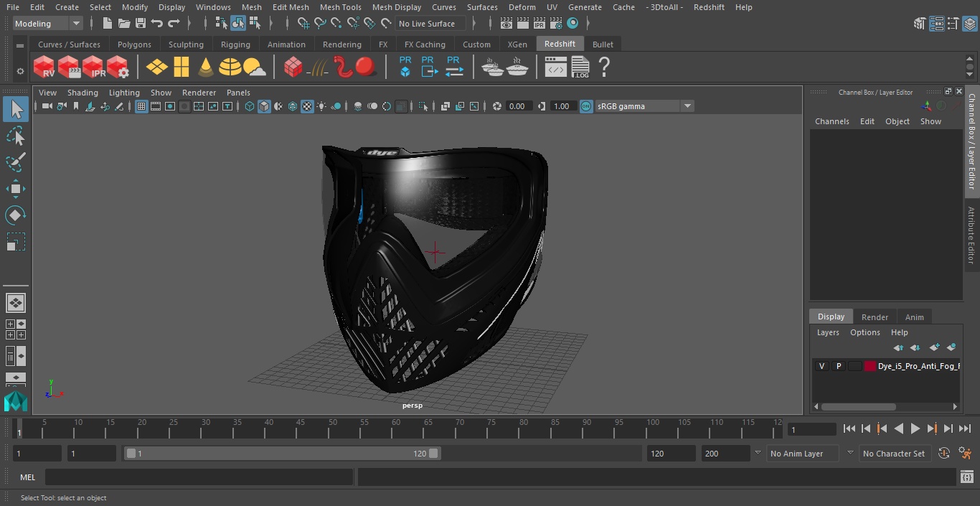The width and height of the screenshot is (980, 506).
Task: Toggle layer playback P box
Action: click(838, 366)
